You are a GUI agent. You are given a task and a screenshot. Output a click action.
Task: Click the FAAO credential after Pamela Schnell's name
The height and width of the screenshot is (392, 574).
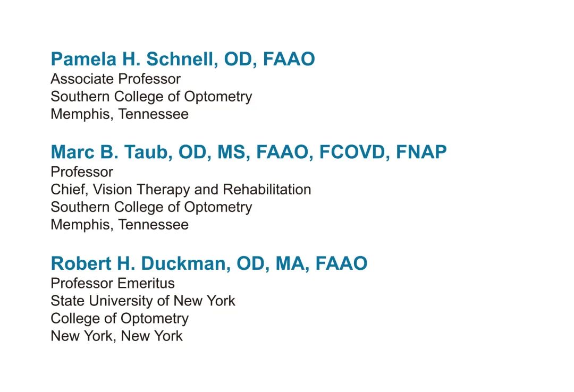click(x=289, y=59)
